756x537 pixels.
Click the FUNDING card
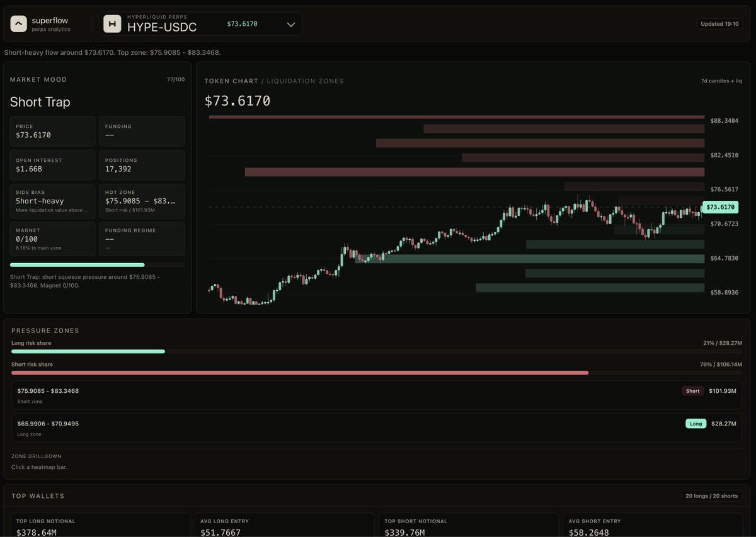142,131
